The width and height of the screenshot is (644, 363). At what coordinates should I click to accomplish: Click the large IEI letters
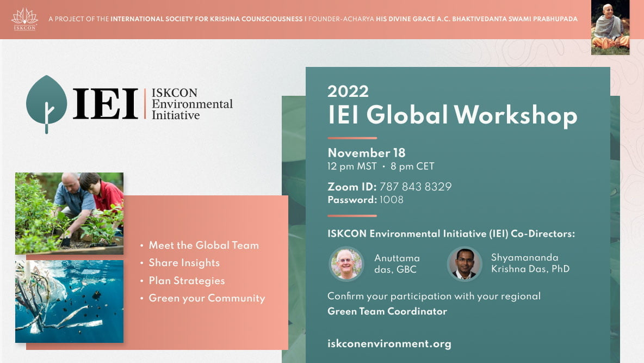106,104
